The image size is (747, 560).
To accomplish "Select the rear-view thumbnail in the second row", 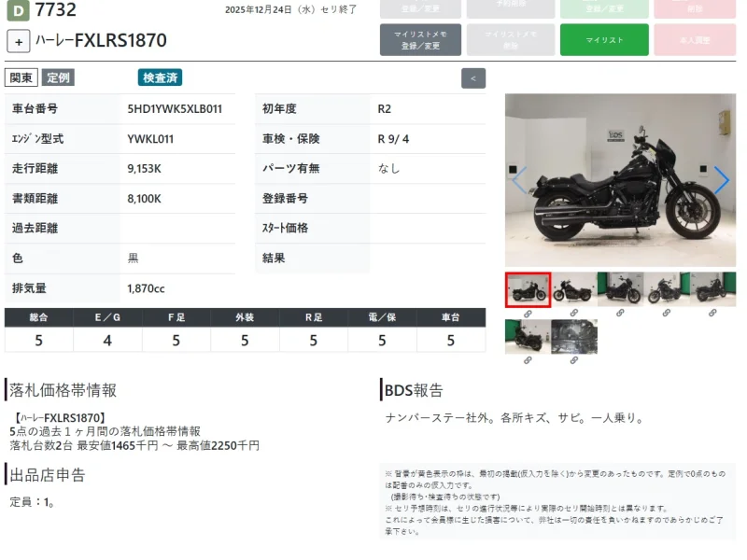I will [528, 337].
